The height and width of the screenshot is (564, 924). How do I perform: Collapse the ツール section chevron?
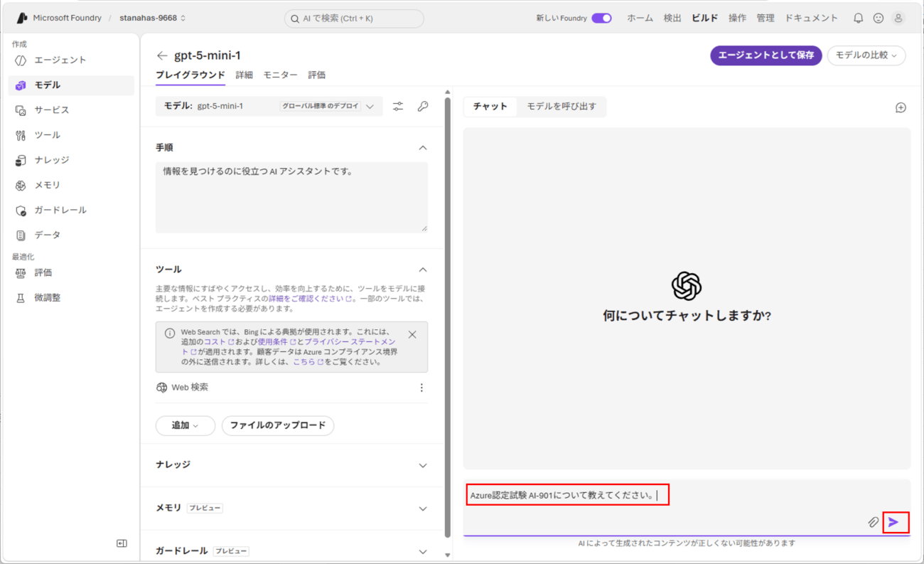(423, 270)
